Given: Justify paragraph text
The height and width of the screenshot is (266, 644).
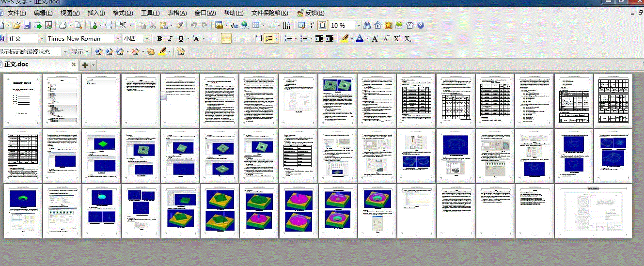Looking at the screenshot, I should 248,38.
